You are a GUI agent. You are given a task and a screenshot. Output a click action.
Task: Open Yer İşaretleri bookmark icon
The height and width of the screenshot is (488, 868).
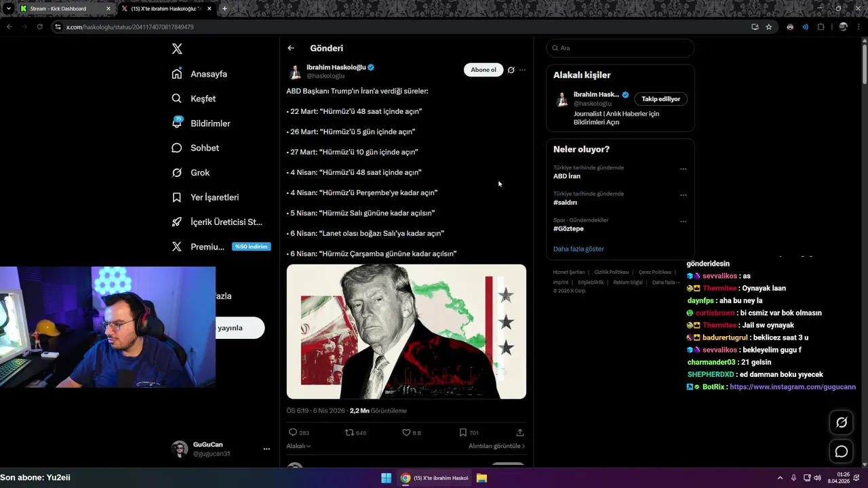[x=177, y=197]
